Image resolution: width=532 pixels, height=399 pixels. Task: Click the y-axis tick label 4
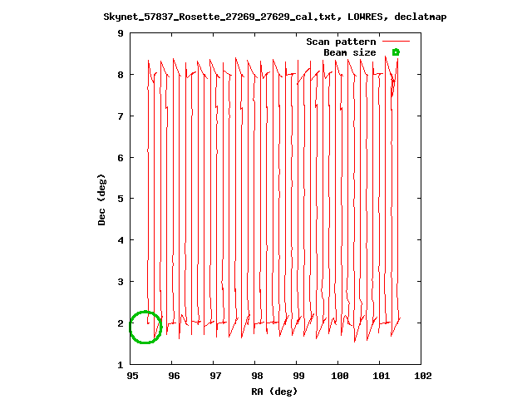coord(121,240)
